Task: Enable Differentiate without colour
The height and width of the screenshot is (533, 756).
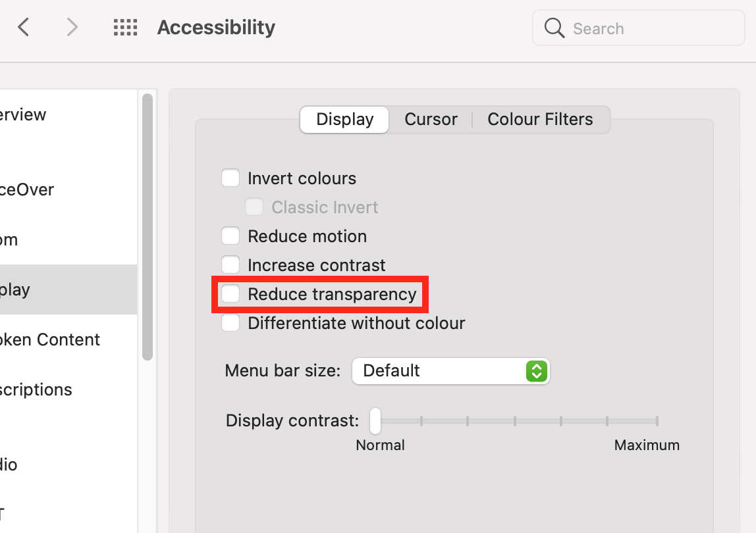Action: coord(230,322)
